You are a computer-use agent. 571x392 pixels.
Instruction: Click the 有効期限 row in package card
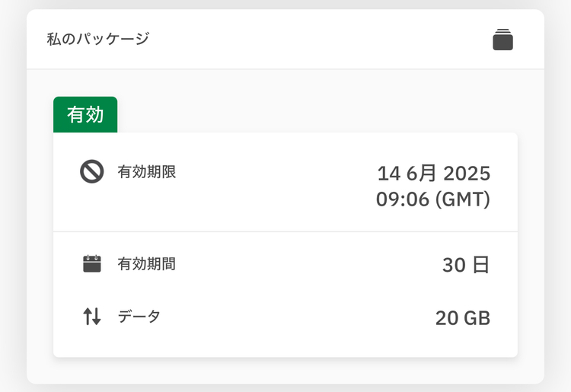(285, 182)
